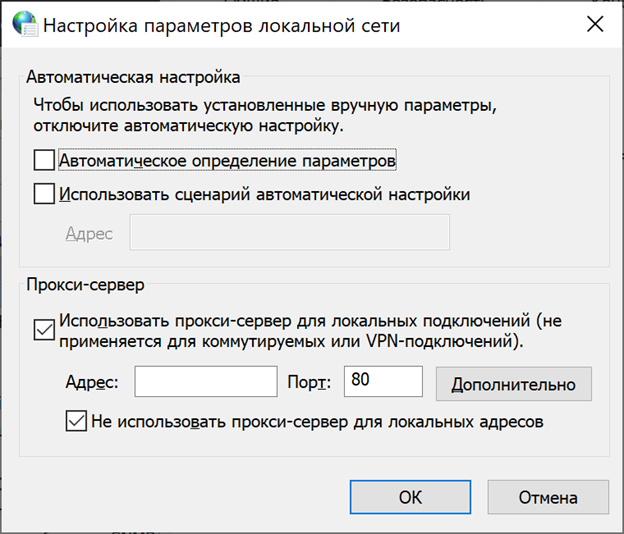
Task: Click the greyed-out automatic configuration script address field
Action: point(290,234)
